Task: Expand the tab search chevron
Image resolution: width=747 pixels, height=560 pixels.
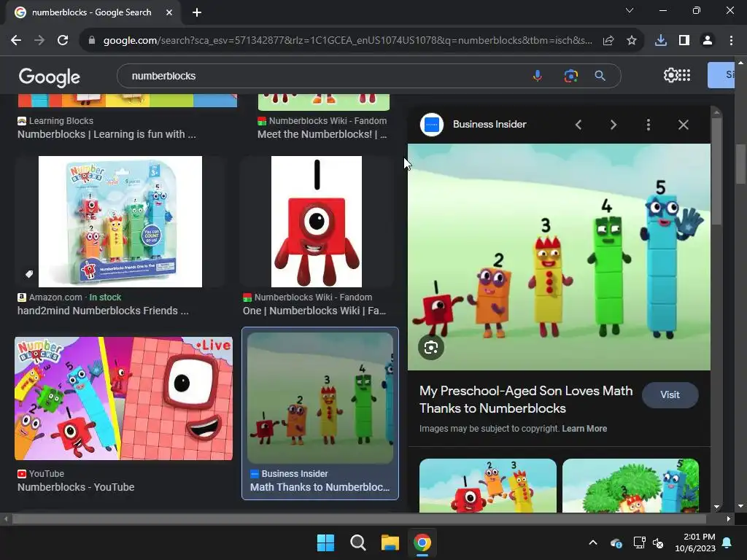Action: [x=630, y=10]
